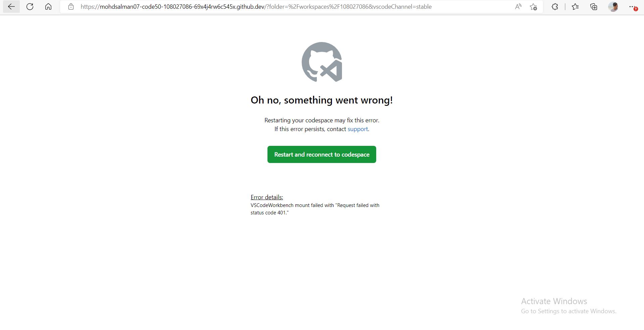Click the "Oh no, something went wrong!" heading
Viewport: 644px width, 330px height.
click(321, 100)
